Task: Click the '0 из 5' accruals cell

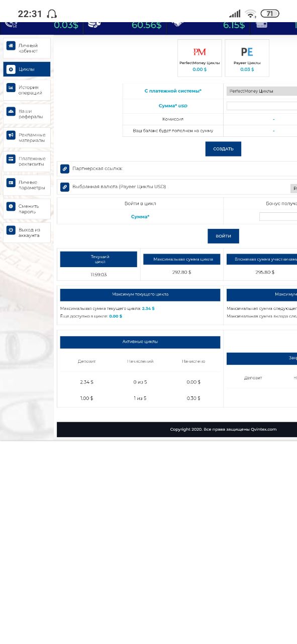Action: pyautogui.click(x=140, y=382)
